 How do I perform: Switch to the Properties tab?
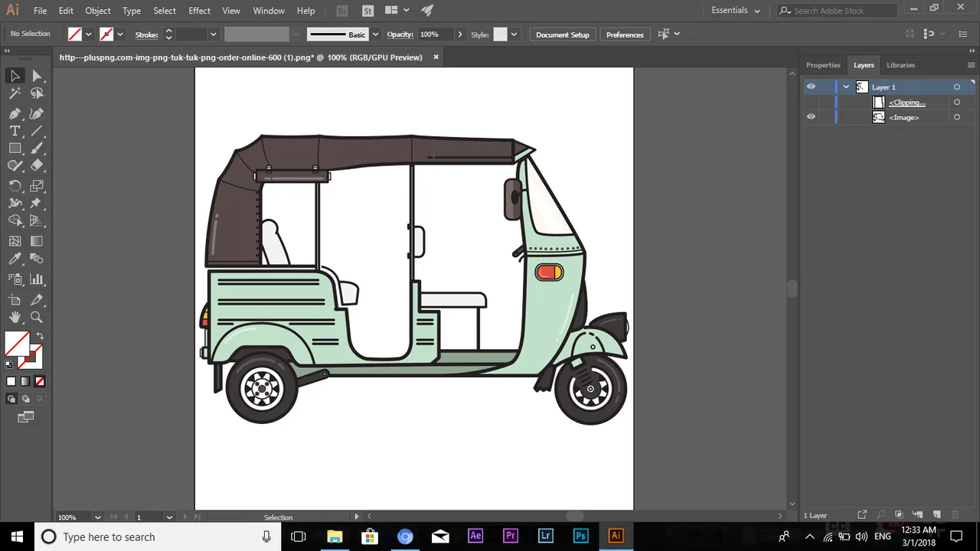click(823, 65)
